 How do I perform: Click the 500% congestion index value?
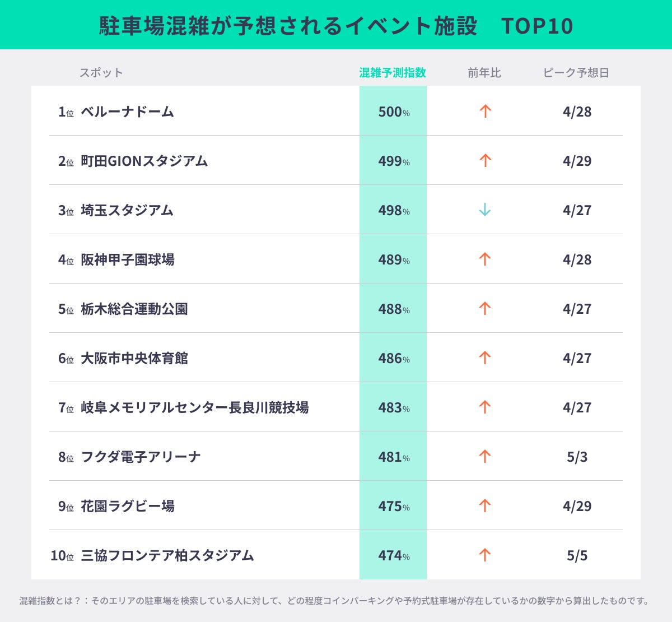tap(394, 112)
